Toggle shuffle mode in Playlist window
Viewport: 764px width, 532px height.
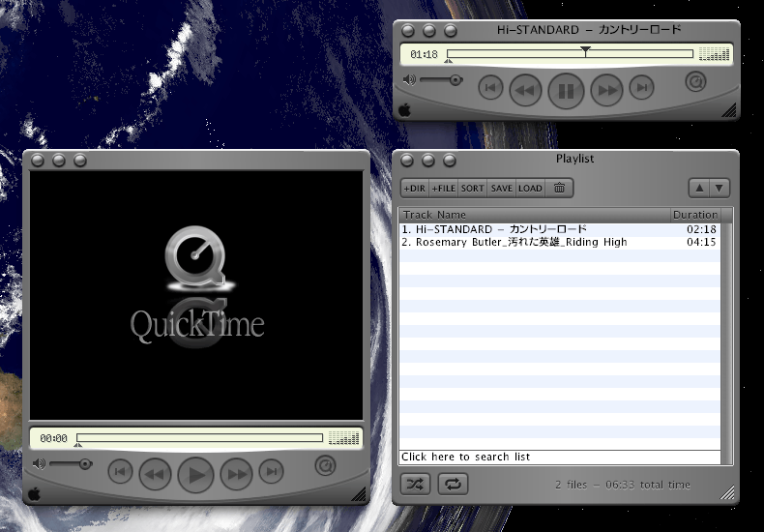(x=415, y=485)
